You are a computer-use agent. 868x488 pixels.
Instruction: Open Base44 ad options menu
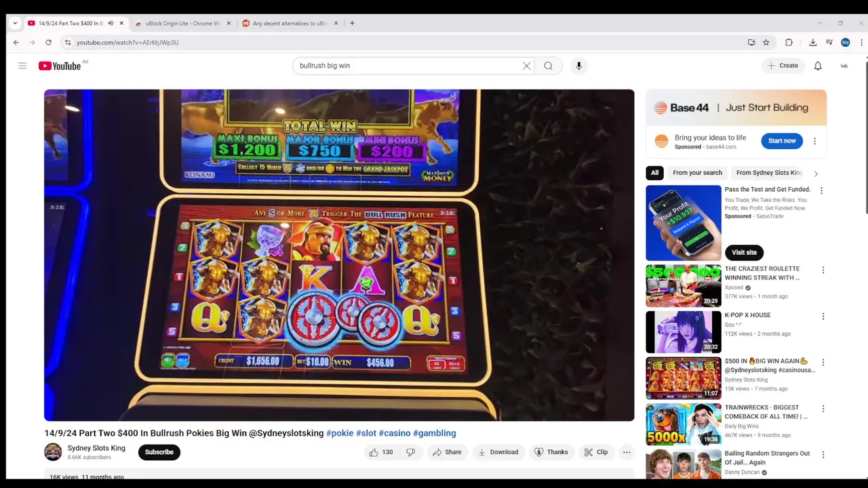[x=814, y=141]
